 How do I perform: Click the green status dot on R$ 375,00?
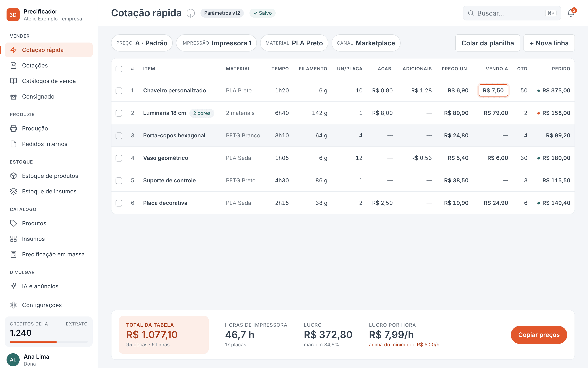[x=538, y=91]
